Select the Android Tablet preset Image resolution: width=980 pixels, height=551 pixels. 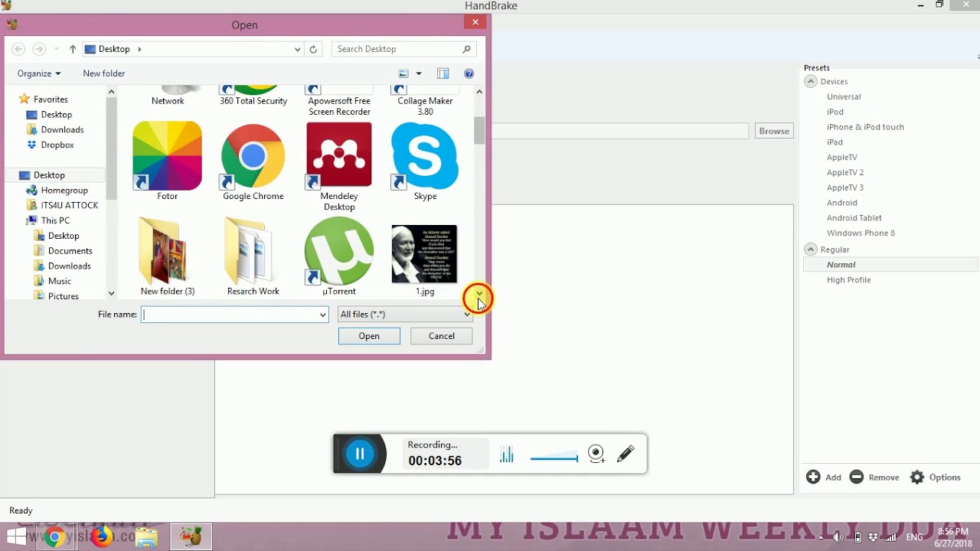click(x=854, y=218)
